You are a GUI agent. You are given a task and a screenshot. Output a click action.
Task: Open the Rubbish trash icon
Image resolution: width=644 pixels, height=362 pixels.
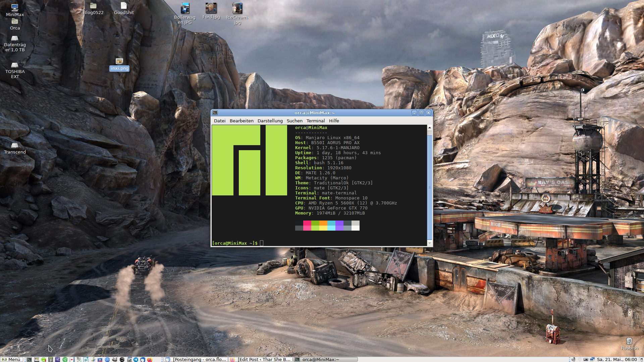(x=629, y=344)
